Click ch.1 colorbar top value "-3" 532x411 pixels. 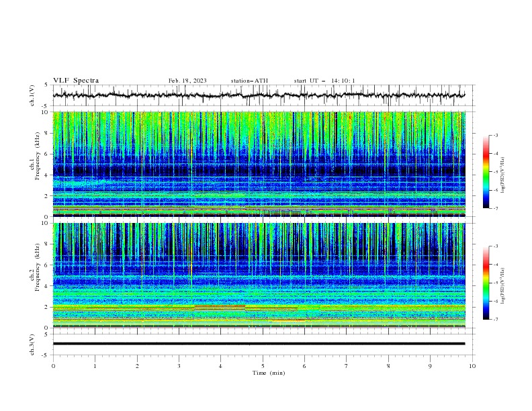click(x=496, y=135)
